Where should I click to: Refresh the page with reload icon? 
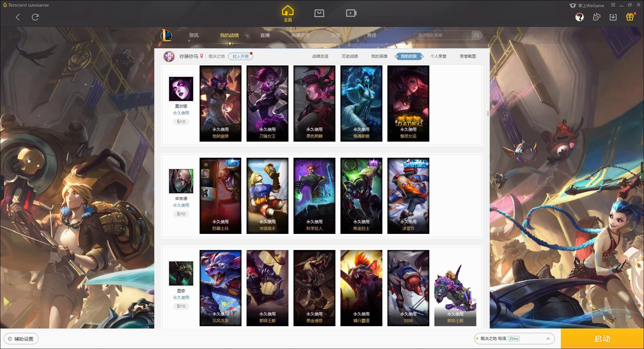[35, 17]
